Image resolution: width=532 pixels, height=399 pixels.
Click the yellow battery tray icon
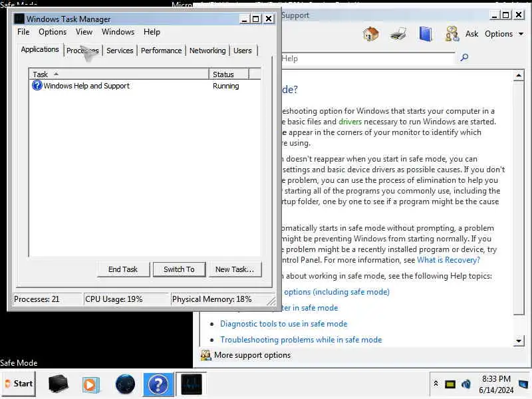450,384
